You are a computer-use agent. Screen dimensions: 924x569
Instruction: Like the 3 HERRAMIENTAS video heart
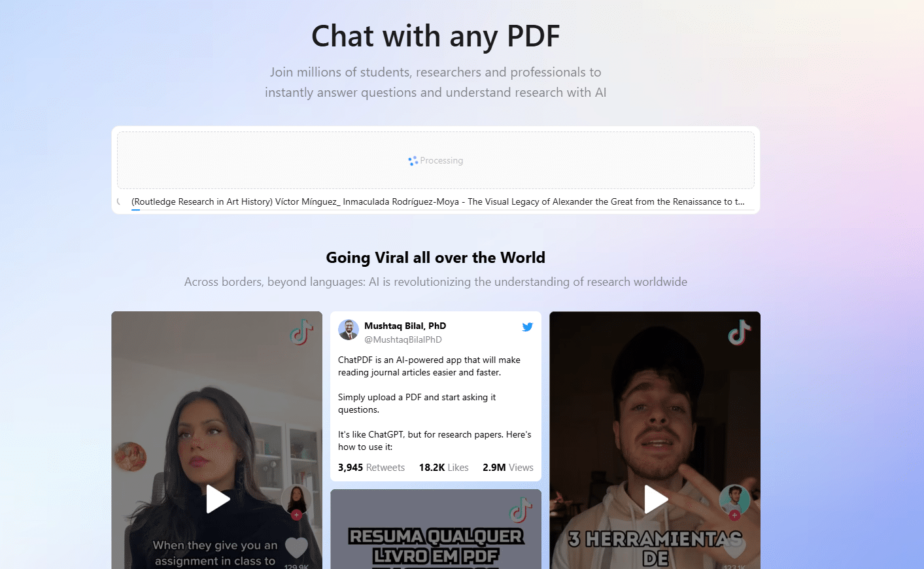pos(734,547)
